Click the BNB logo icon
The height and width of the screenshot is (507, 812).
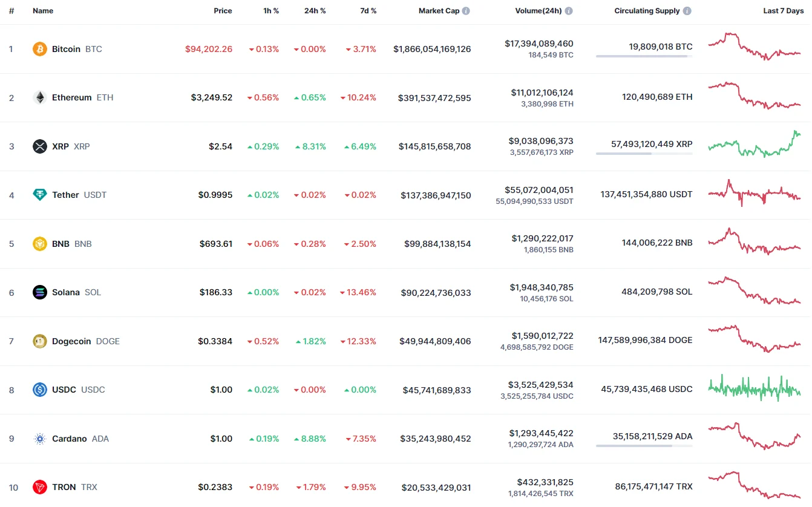(40, 244)
